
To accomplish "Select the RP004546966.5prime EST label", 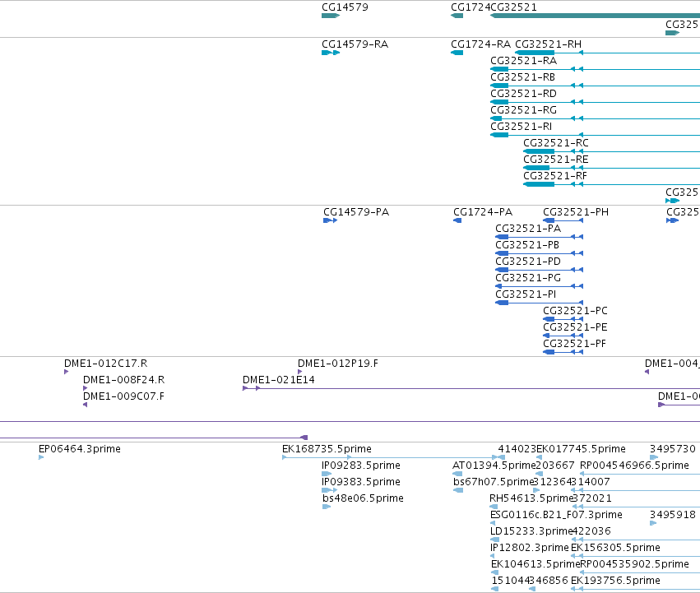I will point(634,466).
